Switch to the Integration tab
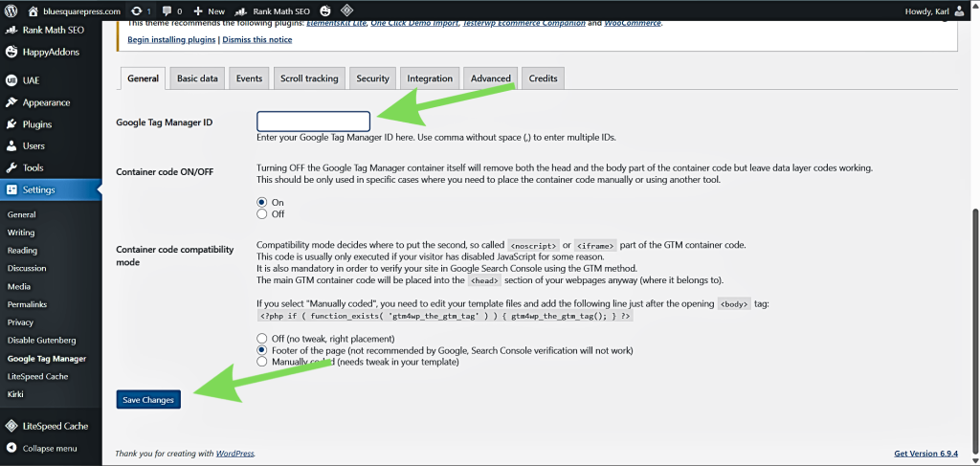980x466 pixels. click(x=430, y=78)
